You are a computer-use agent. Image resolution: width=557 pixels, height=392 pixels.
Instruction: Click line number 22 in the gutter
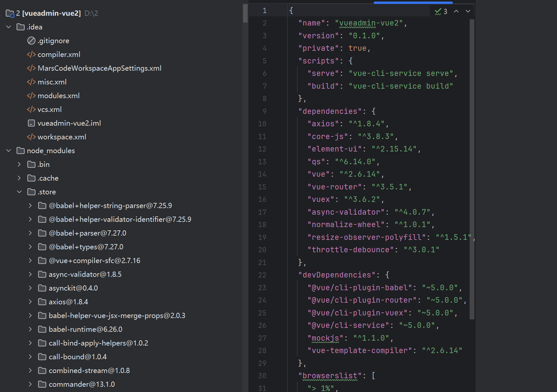[262, 275]
